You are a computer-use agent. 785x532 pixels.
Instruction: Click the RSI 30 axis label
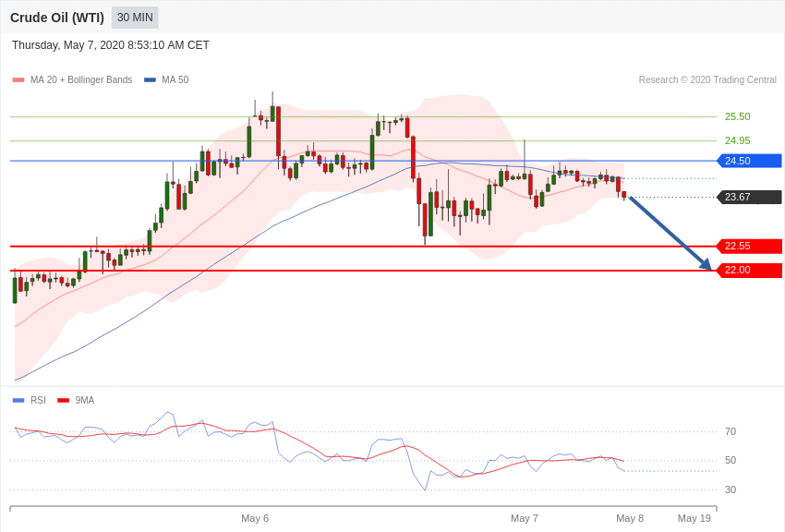click(x=731, y=490)
